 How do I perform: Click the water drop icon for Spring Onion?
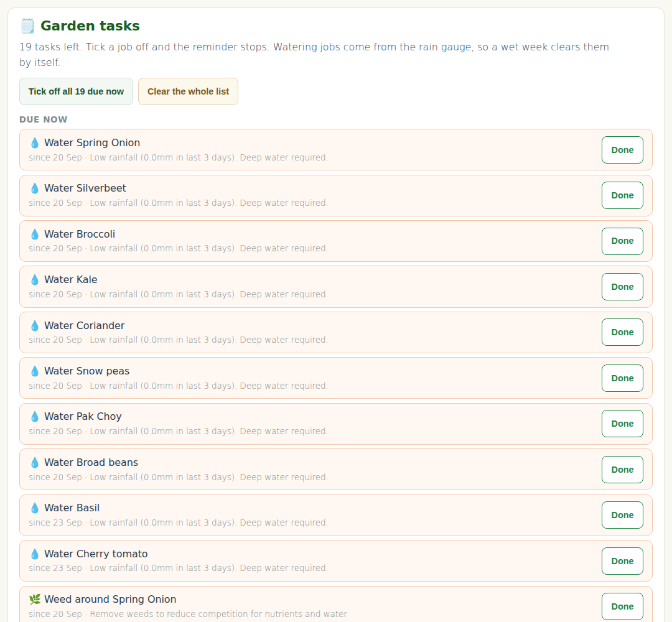coord(35,142)
